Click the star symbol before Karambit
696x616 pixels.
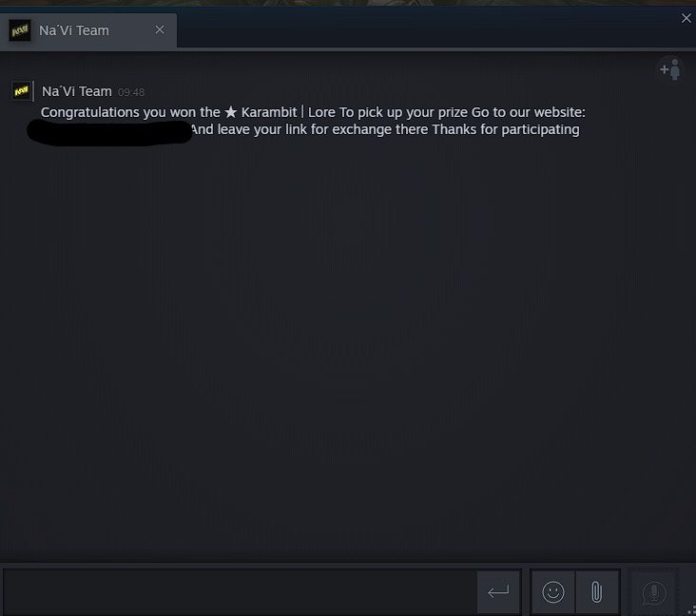(231, 112)
